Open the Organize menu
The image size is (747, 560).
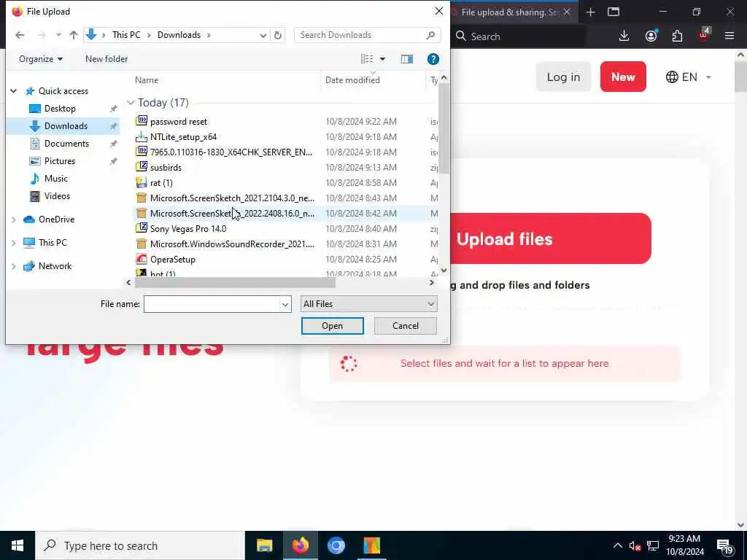point(41,59)
